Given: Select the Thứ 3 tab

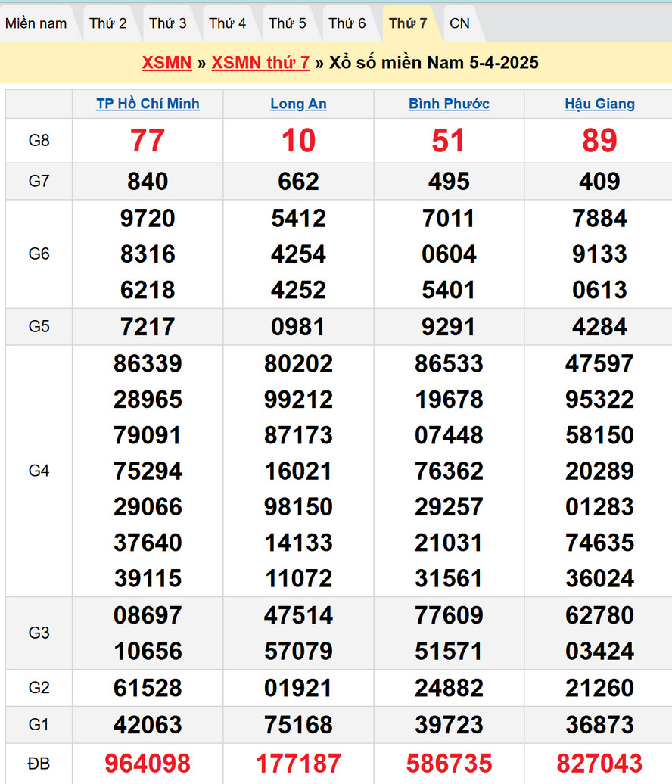Looking at the screenshot, I should 167,23.
